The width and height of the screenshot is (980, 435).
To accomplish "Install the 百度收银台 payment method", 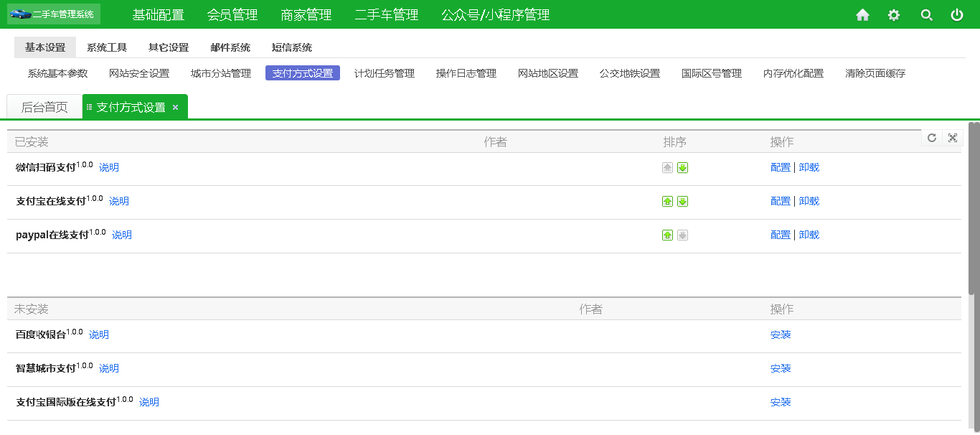I will point(780,335).
